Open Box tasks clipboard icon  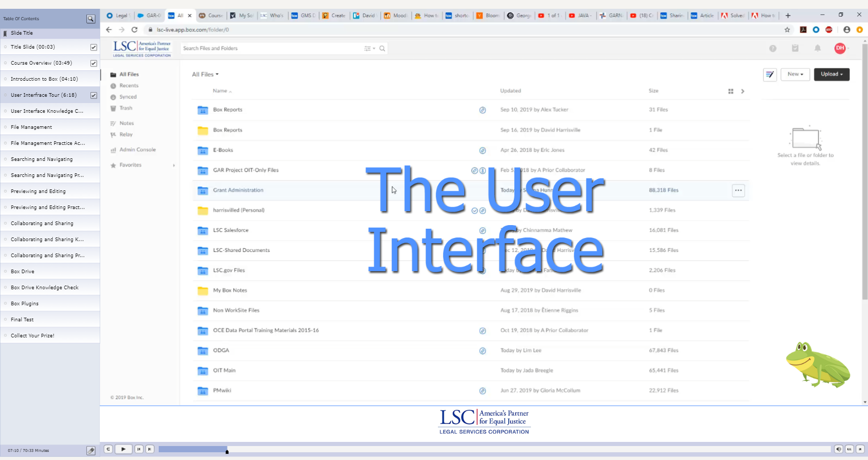point(795,49)
